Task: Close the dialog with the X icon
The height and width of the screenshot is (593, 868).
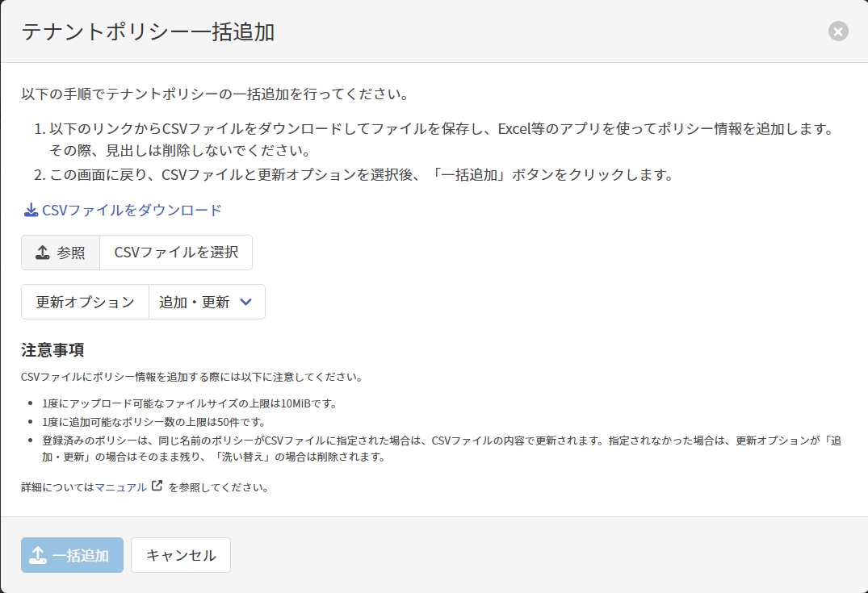Action: [x=838, y=31]
